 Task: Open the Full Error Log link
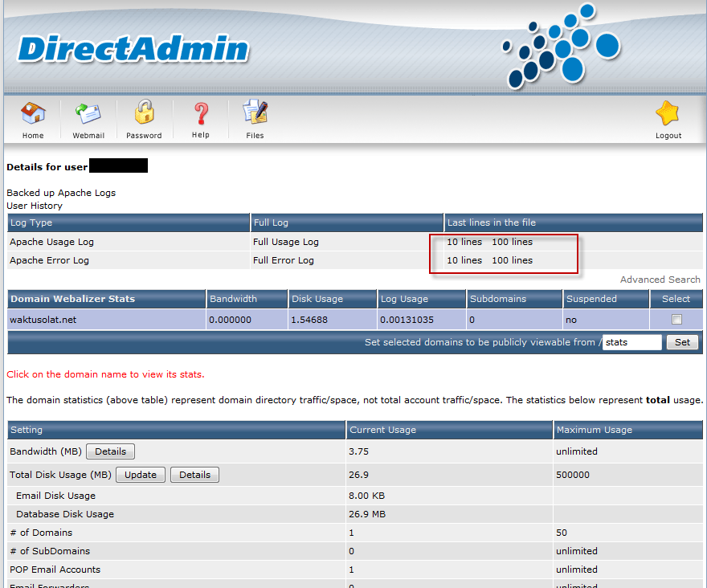pos(283,260)
